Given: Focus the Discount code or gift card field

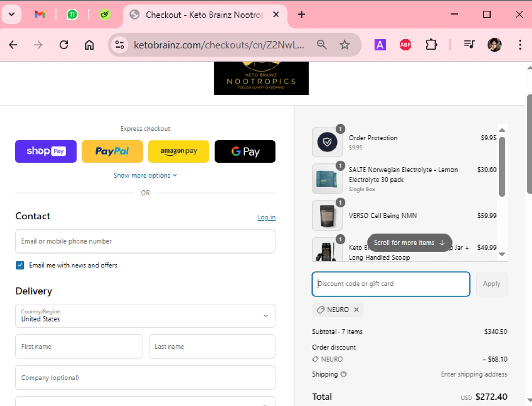Looking at the screenshot, I should click(391, 284).
